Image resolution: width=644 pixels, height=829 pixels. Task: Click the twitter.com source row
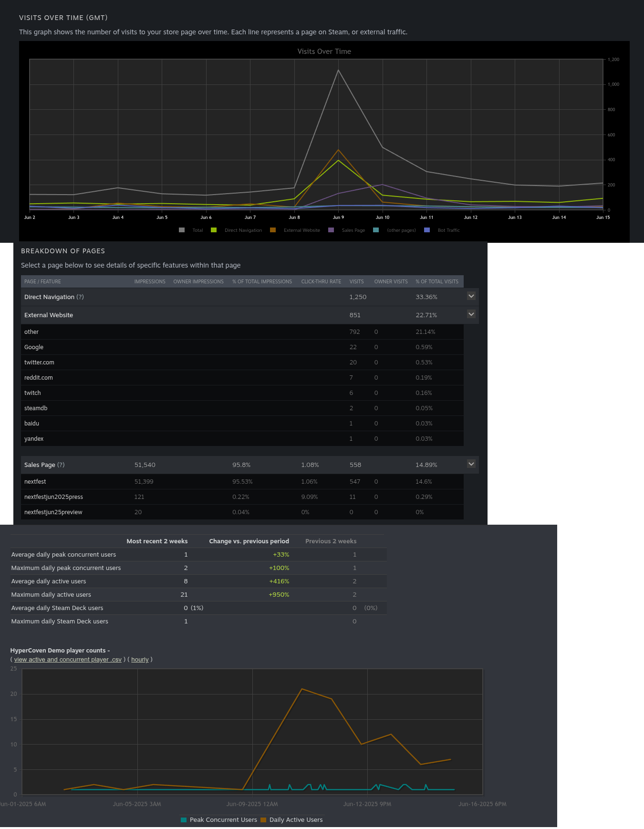click(x=242, y=362)
